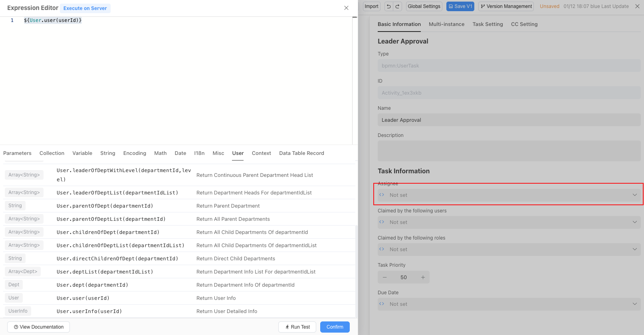Click expression code icon beside Assignee field
Screen dimensions: 644x335
[x=382, y=195]
